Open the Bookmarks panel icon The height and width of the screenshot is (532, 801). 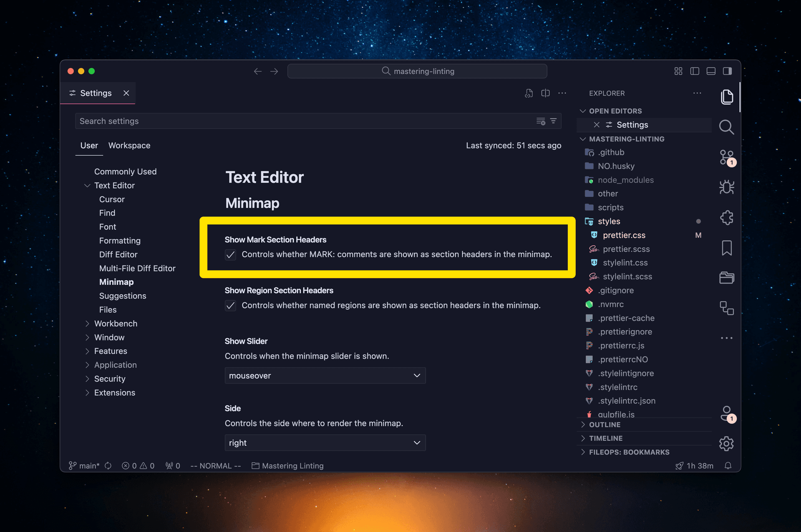click(727, 248)
